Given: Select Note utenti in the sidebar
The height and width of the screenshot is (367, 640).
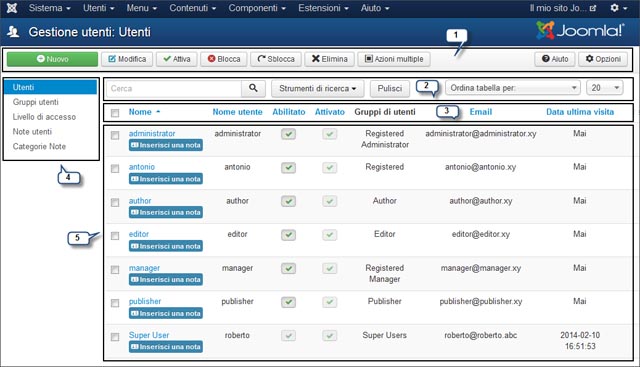Looking at the screenshot, I should [x=32, y=131].
